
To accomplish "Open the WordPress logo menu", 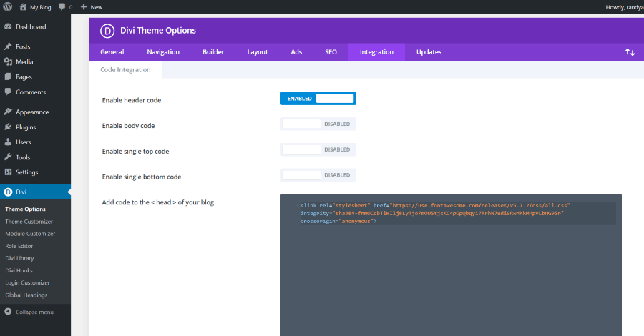I will (x=7, y=7).
